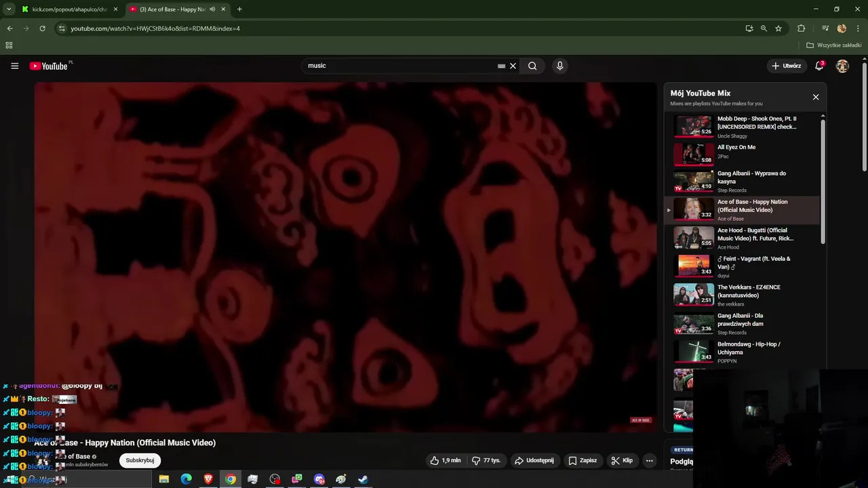Viewport: 868px width, 488px height.
Task: Play Mobb Deep - Shook Ones Pt. II
Action: click(x=743, y=127)
